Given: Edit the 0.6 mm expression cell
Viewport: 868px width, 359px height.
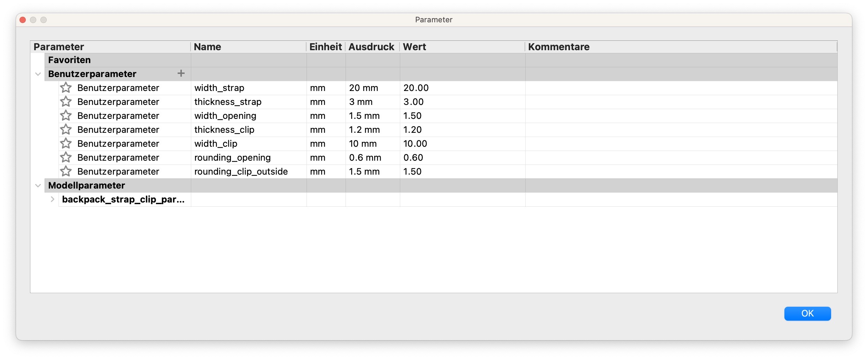Looking at the screenshot, I should click(373, 158).
